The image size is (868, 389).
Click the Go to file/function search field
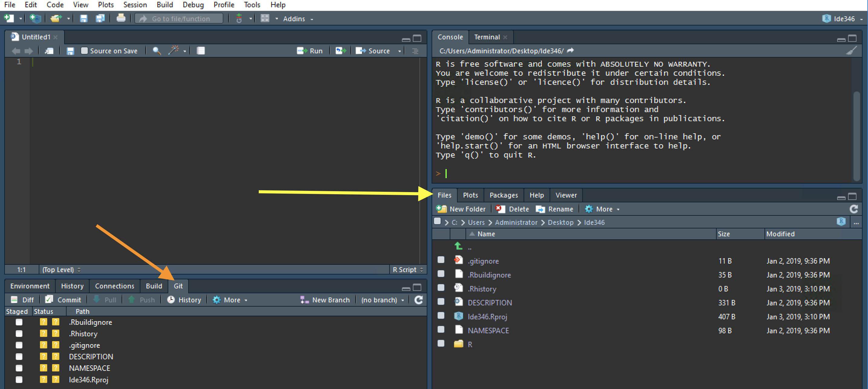[179, 19]
